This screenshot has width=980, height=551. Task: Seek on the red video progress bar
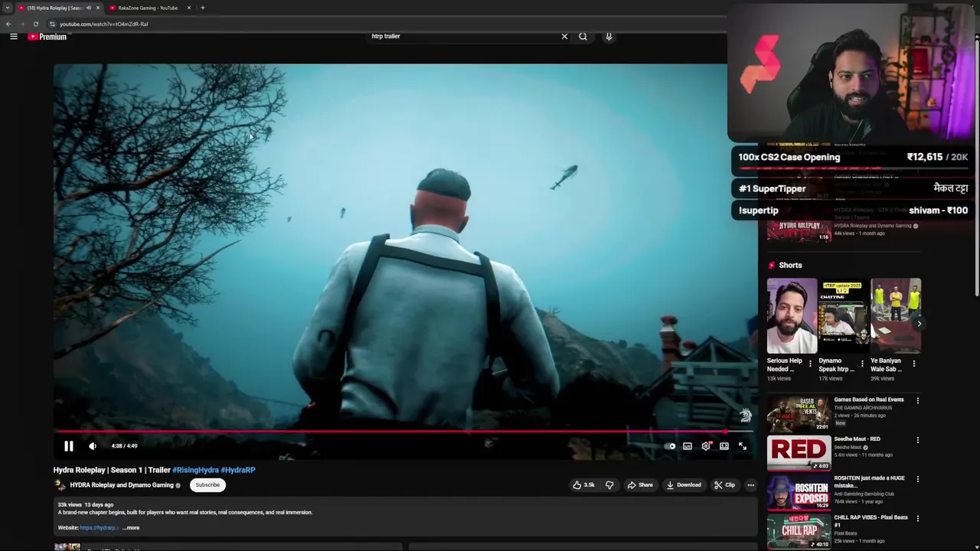coord(403,432)
